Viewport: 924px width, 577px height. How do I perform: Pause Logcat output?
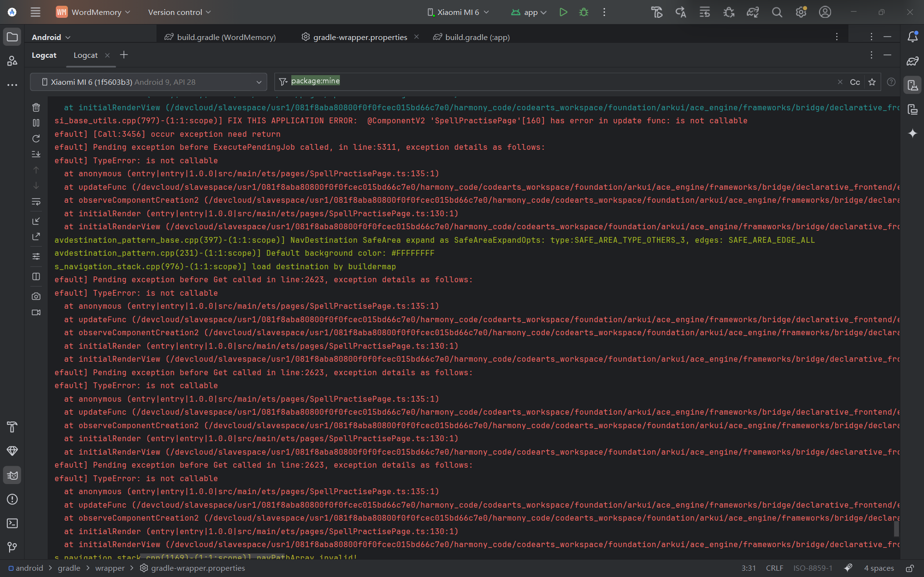36,123
